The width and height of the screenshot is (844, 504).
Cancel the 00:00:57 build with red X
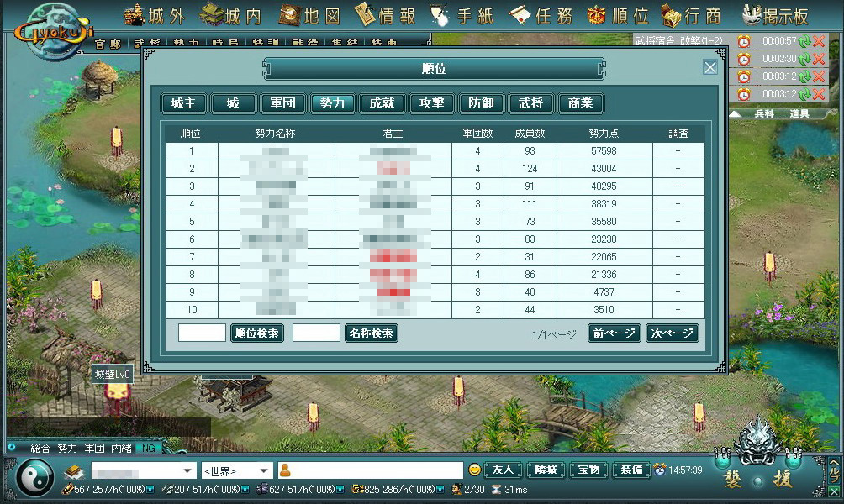(819, 41)
